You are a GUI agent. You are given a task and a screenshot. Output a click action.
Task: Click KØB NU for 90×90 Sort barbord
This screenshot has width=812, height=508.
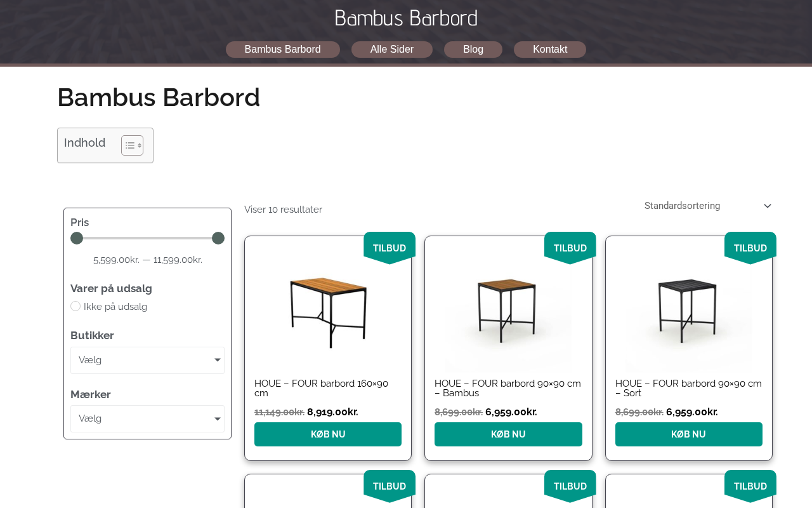pyautogui.click(x=688, y=434)
